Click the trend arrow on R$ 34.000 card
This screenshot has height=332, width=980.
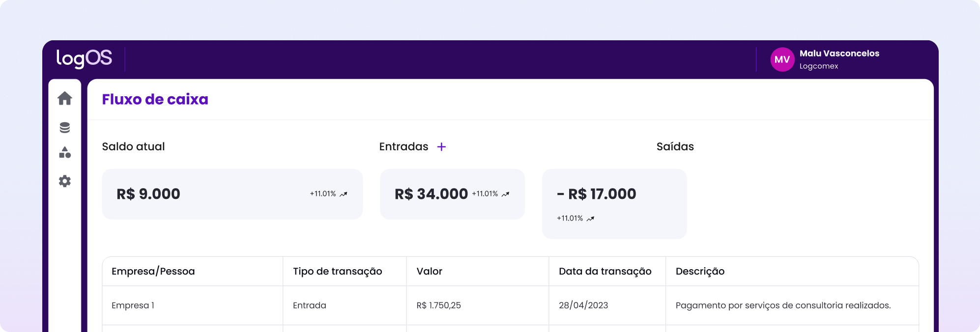pyautogui.click(x=505, y=194)
